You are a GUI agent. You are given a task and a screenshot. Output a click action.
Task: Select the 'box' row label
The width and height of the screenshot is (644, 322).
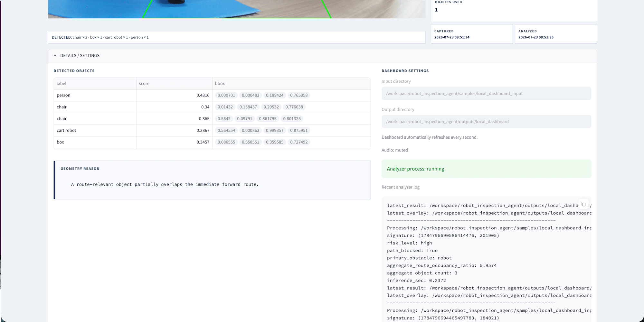tap(61, 142)
